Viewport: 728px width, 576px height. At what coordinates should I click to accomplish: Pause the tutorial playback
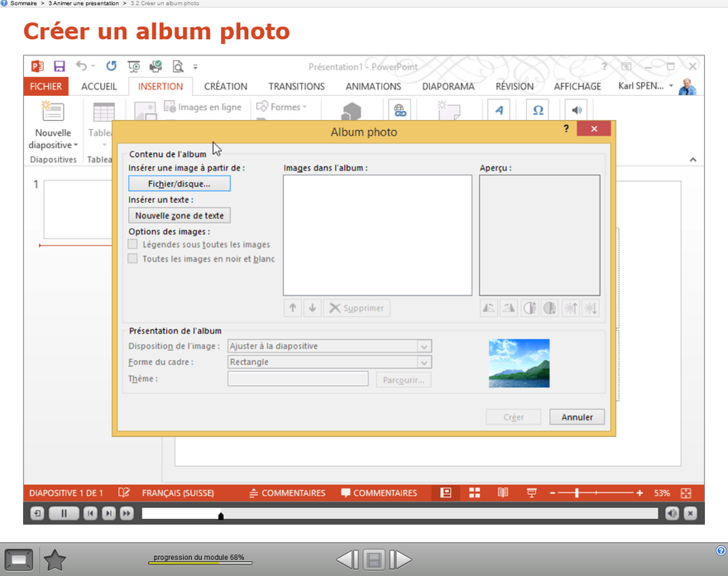[64, 514]
